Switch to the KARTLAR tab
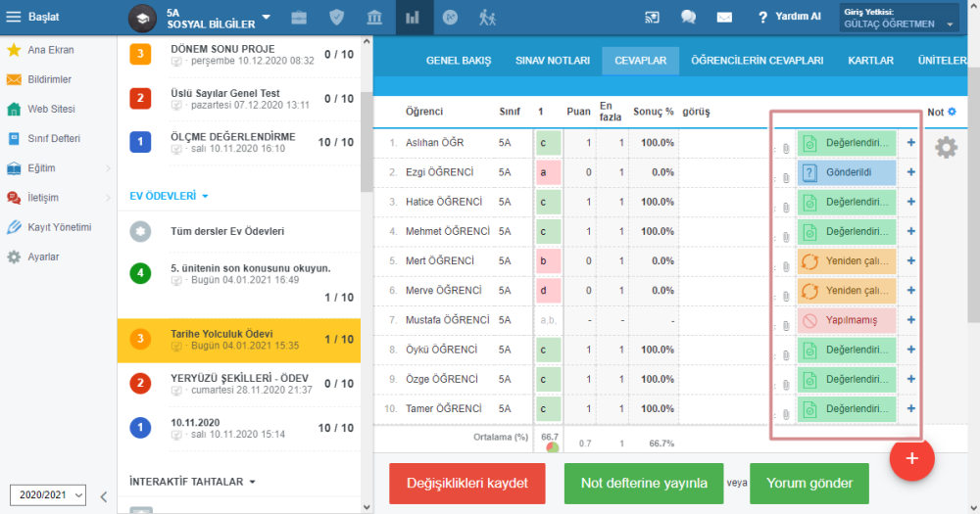The image size is (980, 514). tap(870, 61)
